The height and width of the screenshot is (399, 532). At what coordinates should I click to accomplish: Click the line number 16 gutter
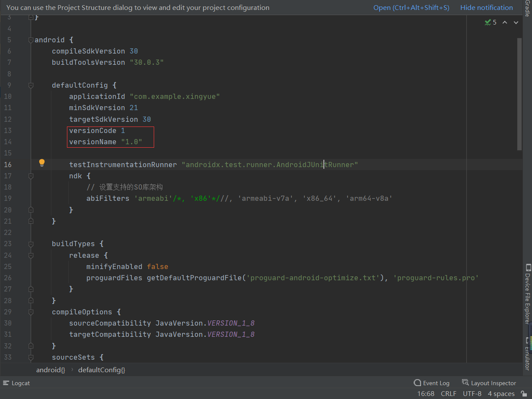pyautogui.click(x=8, y=165)
